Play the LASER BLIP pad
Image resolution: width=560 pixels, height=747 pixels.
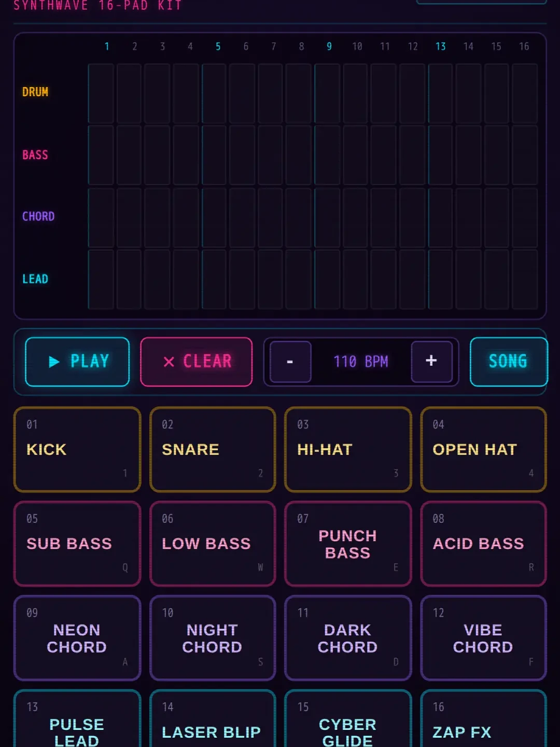click(x=213, y=718)
